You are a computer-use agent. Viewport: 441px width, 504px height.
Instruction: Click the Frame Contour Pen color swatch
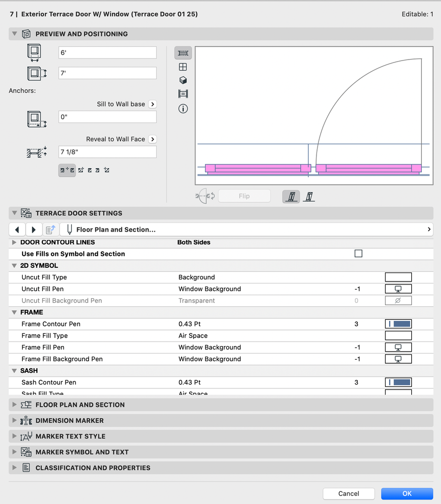tap(398, 324)
